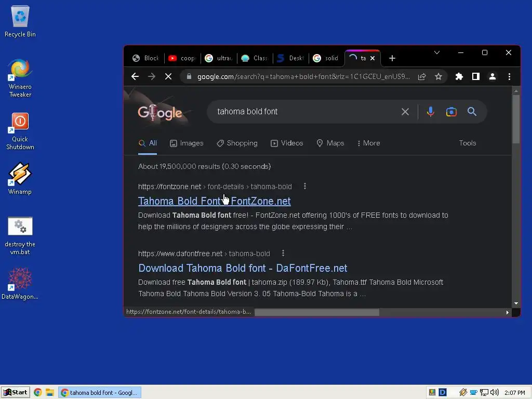532x399 pixels.
Task: Select the Winaero Tweaker shortcut
Action: click(x=20, y=78)
